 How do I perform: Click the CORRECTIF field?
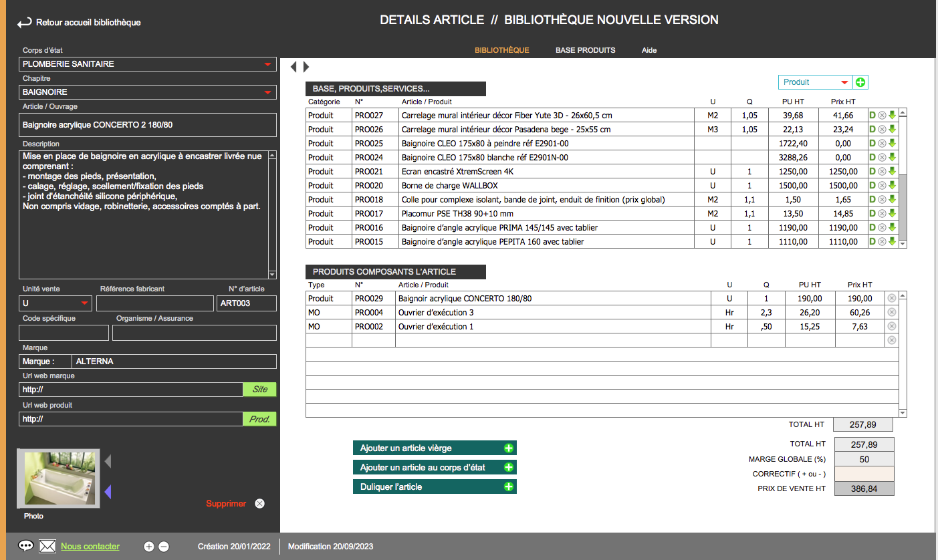[x=864, y=474]
